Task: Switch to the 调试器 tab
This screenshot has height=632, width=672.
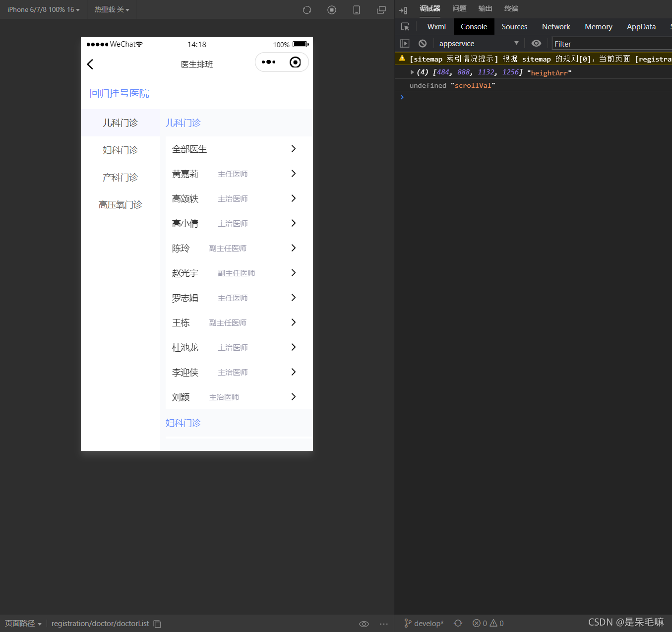Action: coord(430,9)
